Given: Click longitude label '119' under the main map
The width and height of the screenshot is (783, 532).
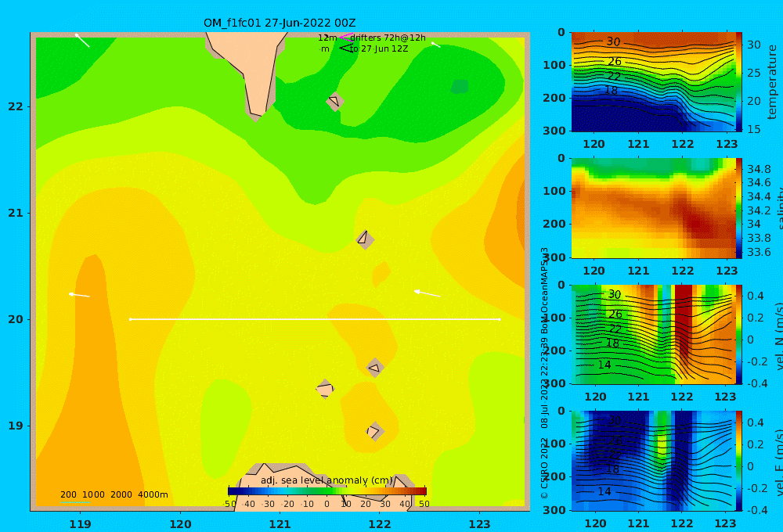Looking at the screenshot, I should pos(80,524).
